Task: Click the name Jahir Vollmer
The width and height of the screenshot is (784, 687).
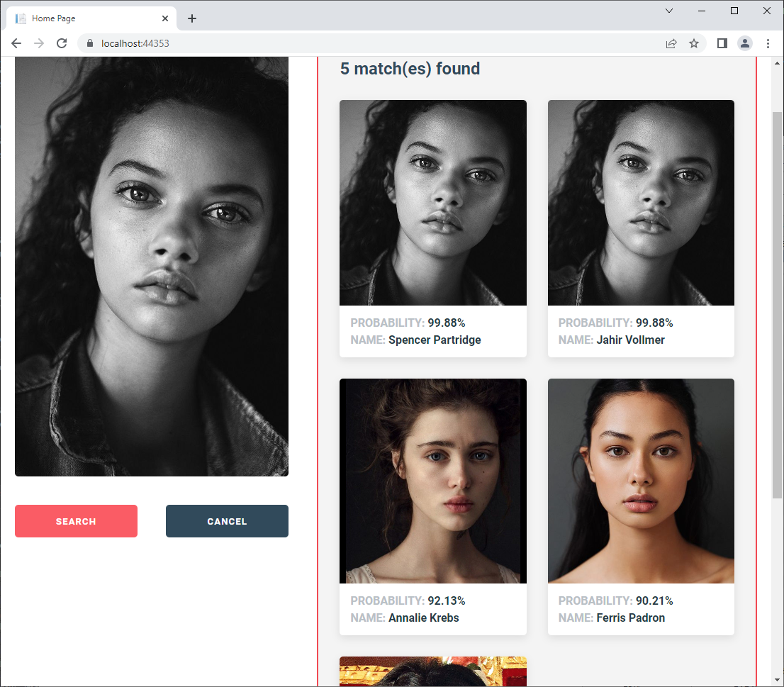Action: 630,340
